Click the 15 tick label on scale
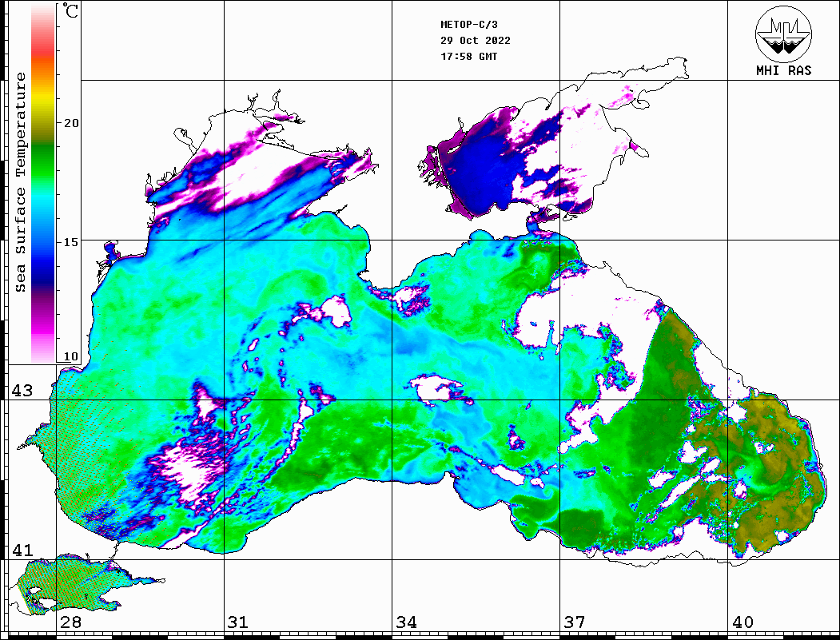The image size is (840, 640). (x=71, y=242)
